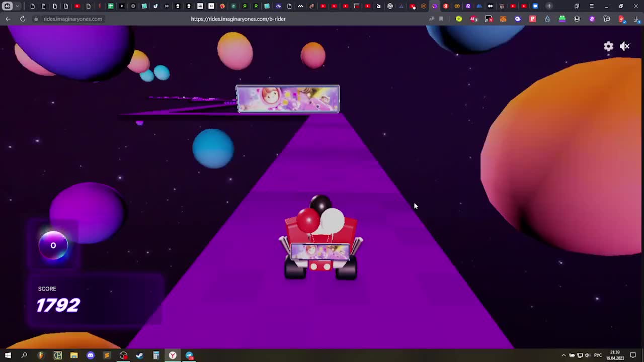Reload the current page
This screenshot has width=644, height=362.
[x=23, y=19]
